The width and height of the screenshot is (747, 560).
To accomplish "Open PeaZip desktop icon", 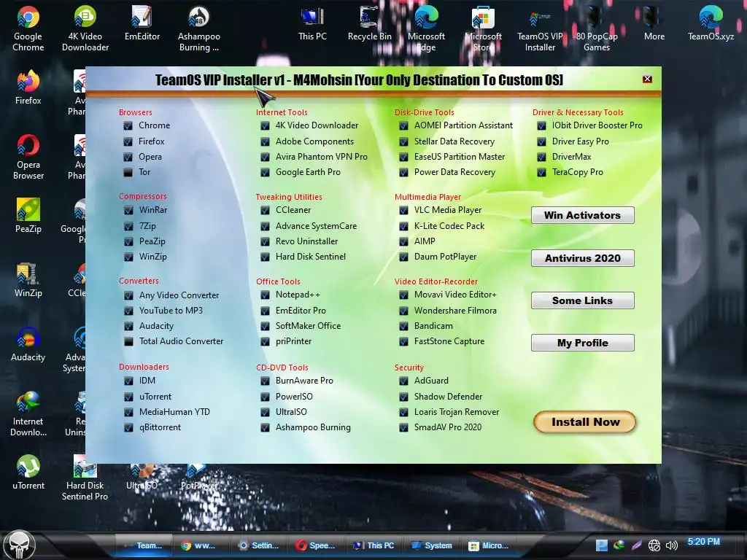I will click(x=28, y=216).
